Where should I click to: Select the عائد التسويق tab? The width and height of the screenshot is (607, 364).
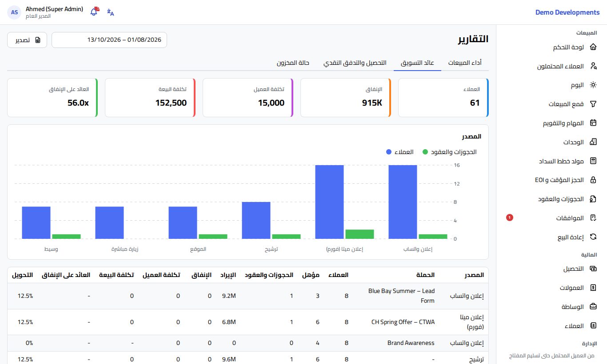click(417, 63)
